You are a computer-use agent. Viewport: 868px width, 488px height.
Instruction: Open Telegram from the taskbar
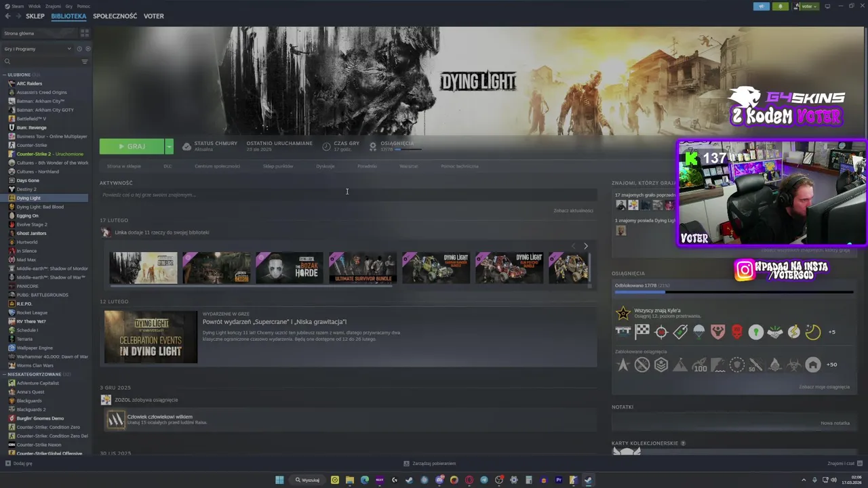click(x=484, y=480)
